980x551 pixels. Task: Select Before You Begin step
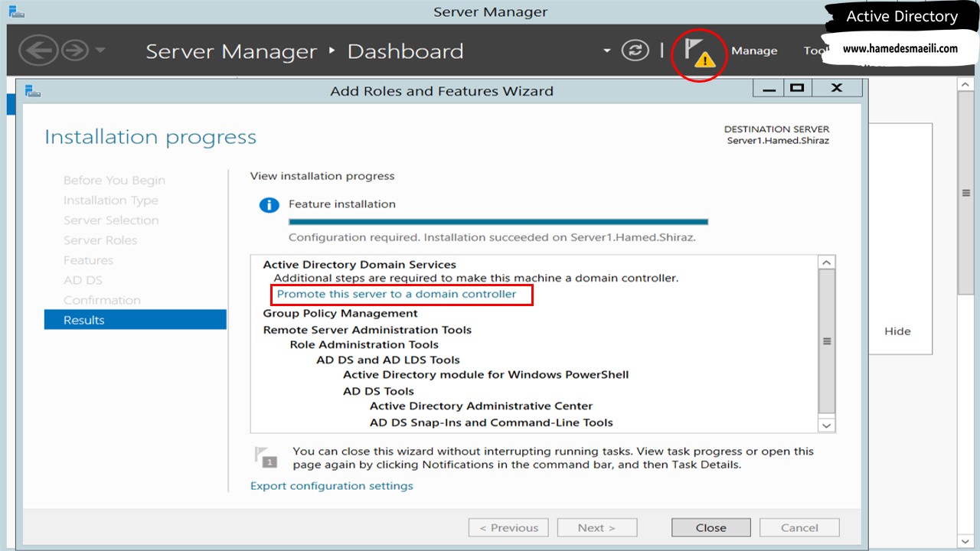[x=114, y=181]
